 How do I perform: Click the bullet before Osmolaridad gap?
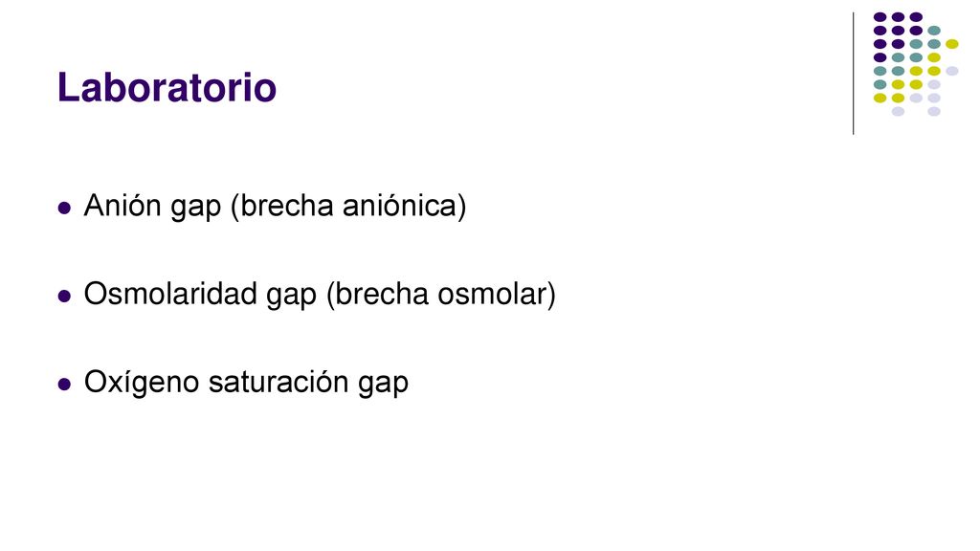click(64, 296)
